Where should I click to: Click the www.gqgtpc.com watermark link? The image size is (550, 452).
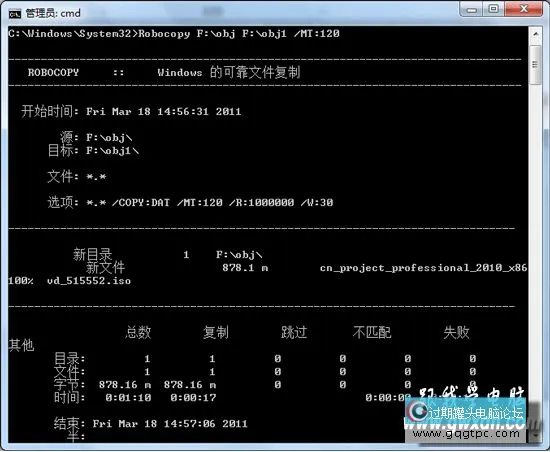point(466,433)
